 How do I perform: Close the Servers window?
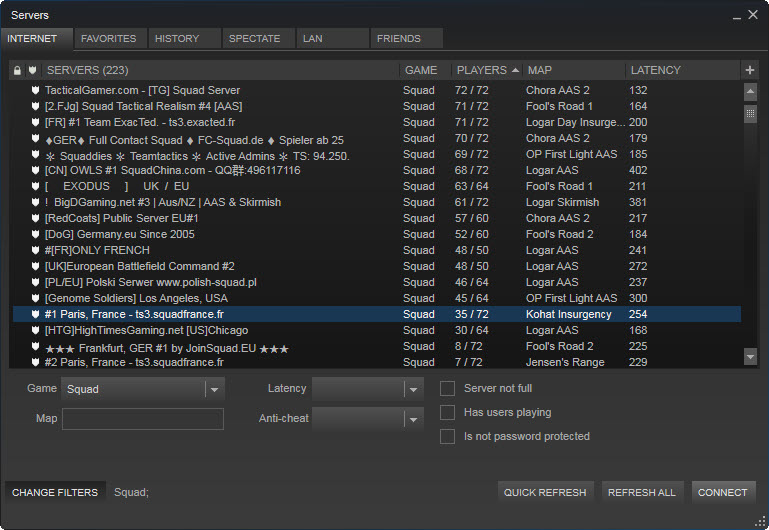point(753,15)
